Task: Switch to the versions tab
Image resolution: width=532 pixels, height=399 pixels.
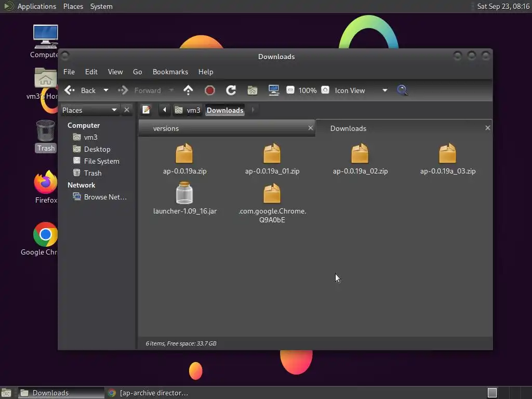Action: (227, 129)
